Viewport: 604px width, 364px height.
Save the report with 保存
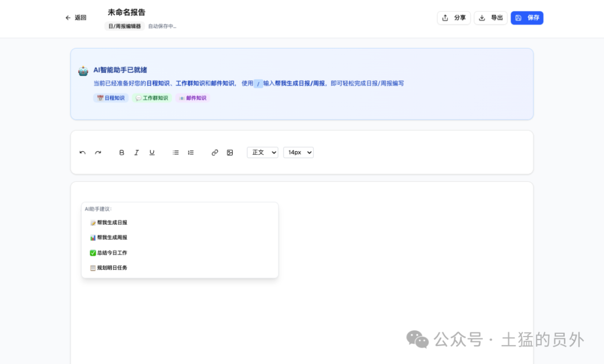tap(527, 18)
